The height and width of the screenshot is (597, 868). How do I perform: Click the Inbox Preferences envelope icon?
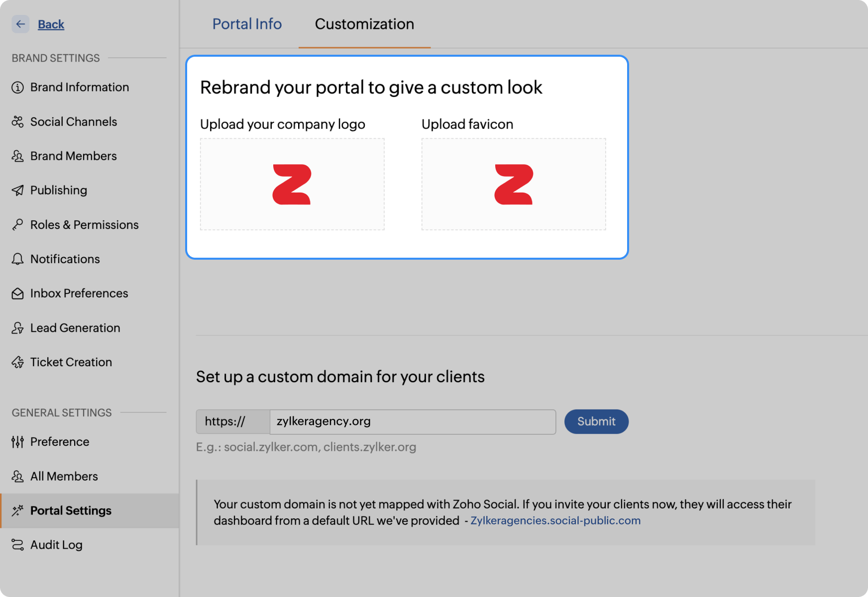pyautogui.click(x=18, y=294)
